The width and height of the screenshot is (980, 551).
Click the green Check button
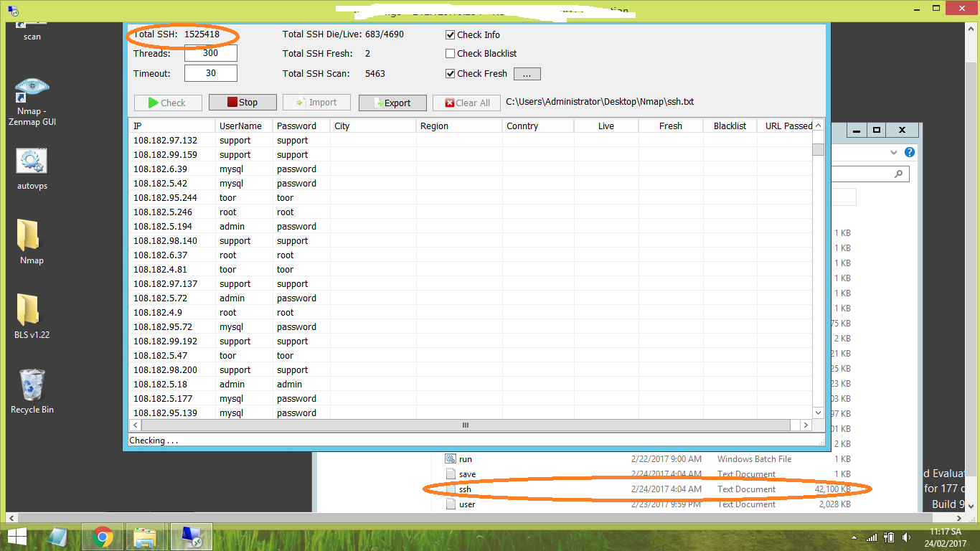point(168,103)
